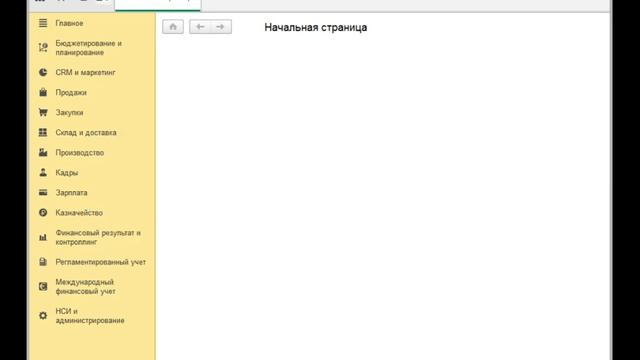Image resolution: width=640 pixels, height=360 pixels.
Task: Click the Продажи shopping bag icon
Action: [x=43, y=92]
